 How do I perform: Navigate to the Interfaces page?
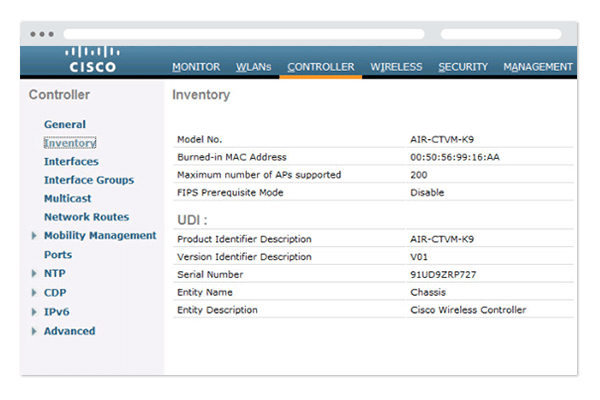[71, 162]
